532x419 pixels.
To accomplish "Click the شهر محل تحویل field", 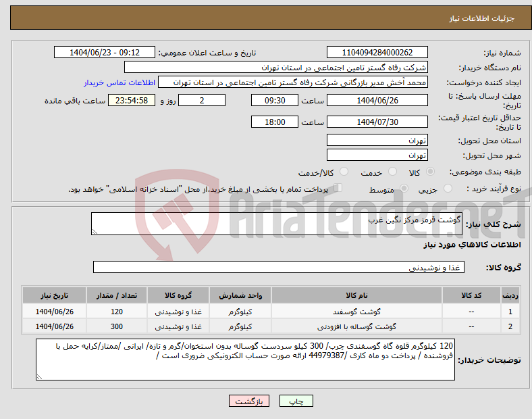I will click(x=377, y=155).
